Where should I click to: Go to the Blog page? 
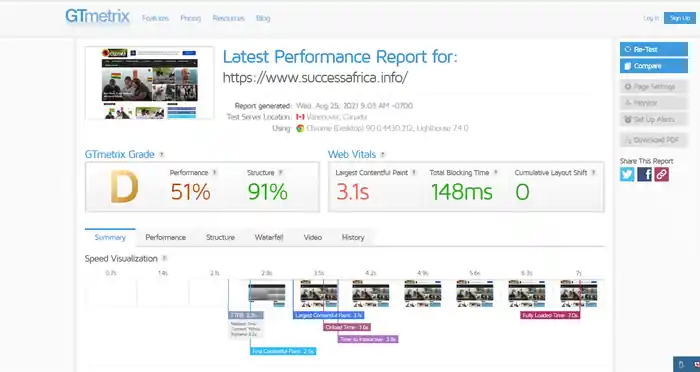click(263, 18)
